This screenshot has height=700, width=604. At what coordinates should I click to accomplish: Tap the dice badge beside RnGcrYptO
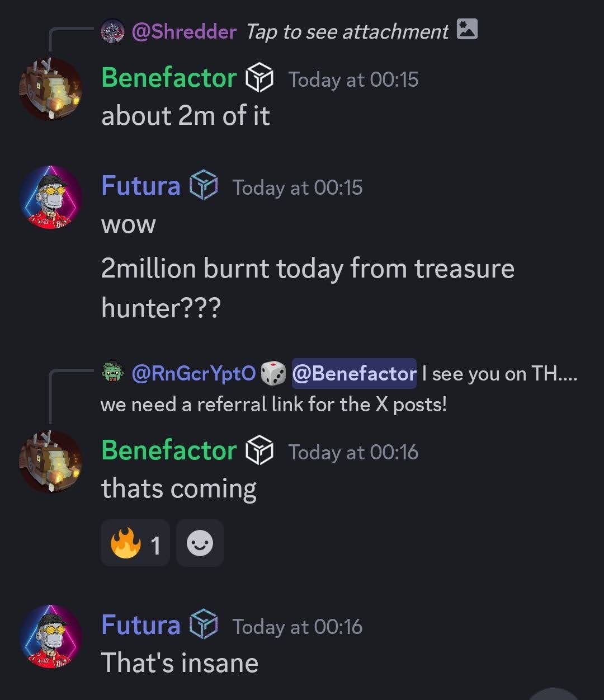[x=273, y=373]
